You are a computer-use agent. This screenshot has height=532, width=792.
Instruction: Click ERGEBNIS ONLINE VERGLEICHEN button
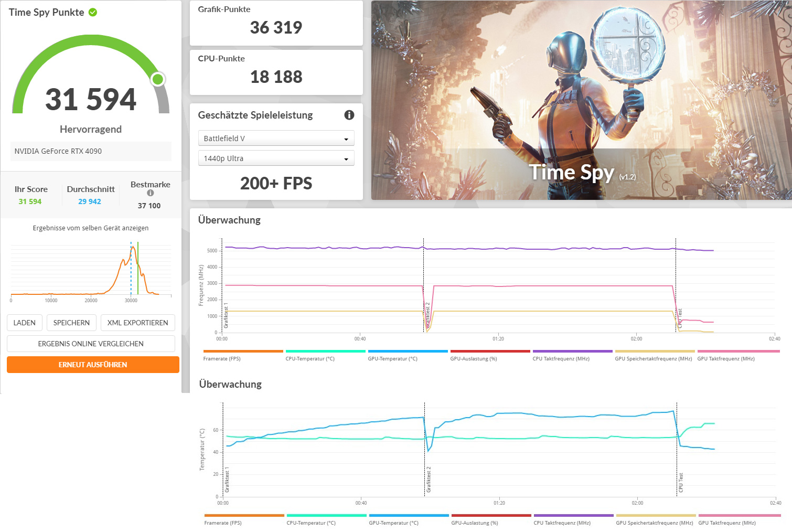91,344
